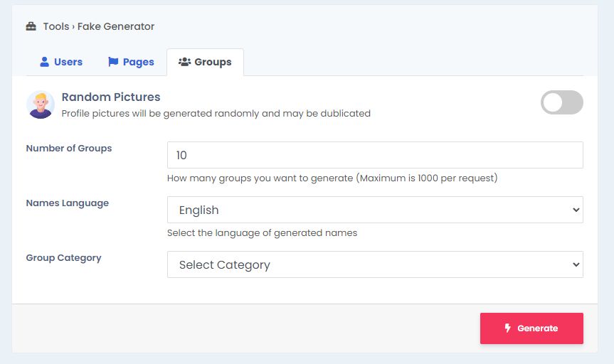Click the Random Pictures avatar image
Viewport: 614px width, 364px height.
41,105
